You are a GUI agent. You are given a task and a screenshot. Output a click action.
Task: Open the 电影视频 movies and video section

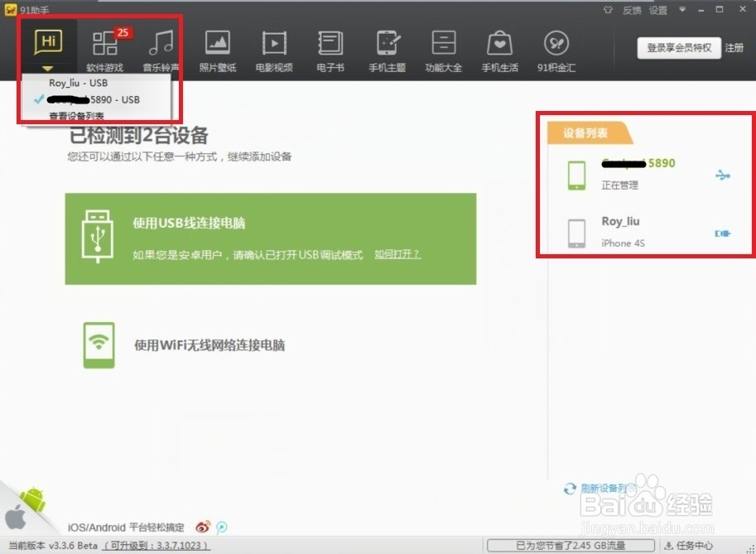click(274, 51)
